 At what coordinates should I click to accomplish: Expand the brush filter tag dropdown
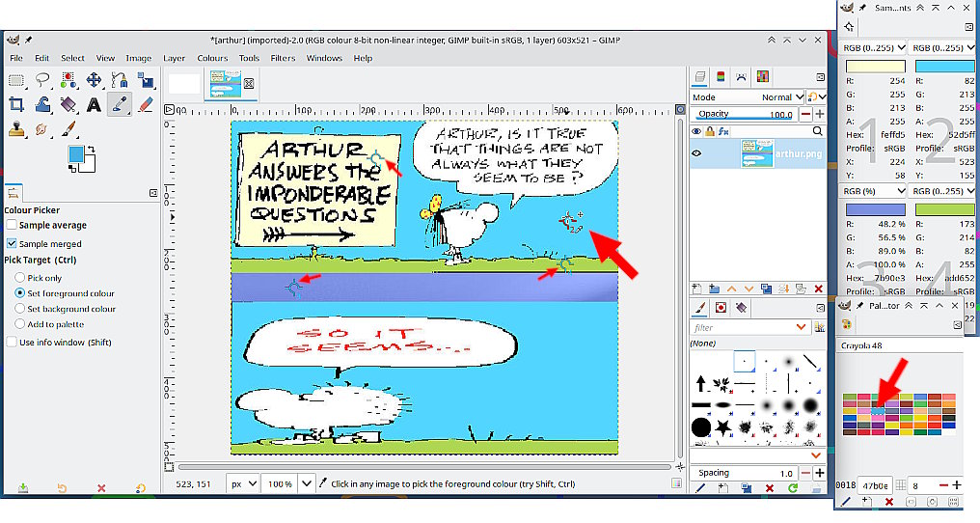pos(802,327)
